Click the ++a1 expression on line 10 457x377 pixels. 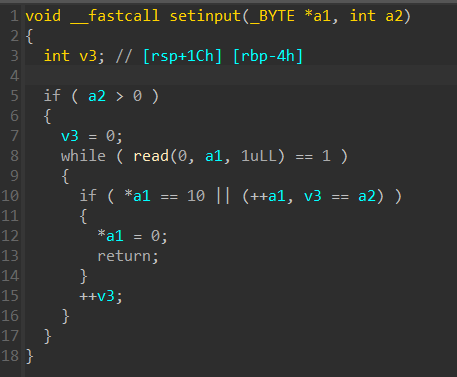click(268, 196)
